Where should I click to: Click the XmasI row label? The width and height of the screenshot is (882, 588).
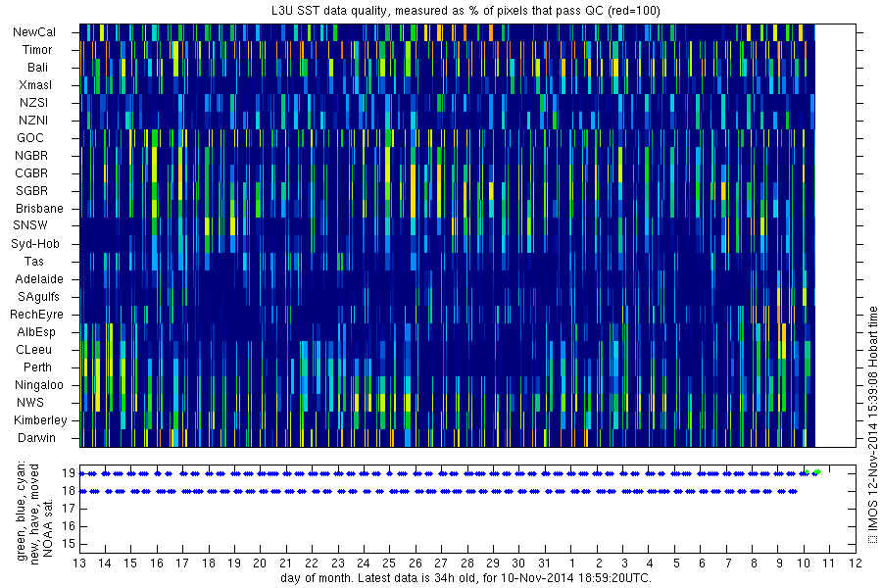click(x=35, y=85)
